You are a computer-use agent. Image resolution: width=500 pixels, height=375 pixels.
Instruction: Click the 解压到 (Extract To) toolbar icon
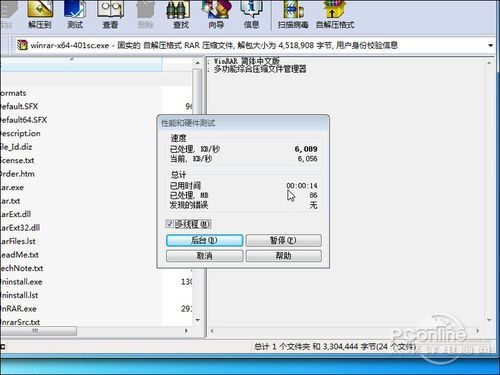coord(40,15)
